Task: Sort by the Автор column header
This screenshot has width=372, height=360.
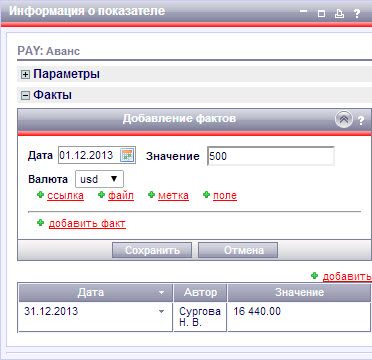Action: (200, 293)
